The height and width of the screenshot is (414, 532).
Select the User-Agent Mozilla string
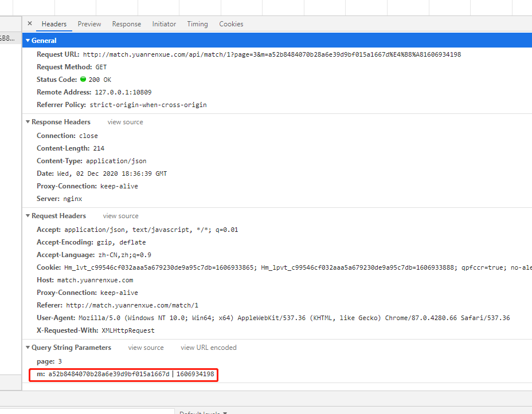coord(294,318)
